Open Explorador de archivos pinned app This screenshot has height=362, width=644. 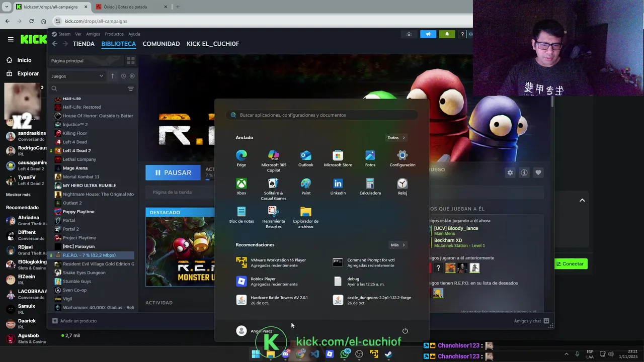(x=305, y=217)
